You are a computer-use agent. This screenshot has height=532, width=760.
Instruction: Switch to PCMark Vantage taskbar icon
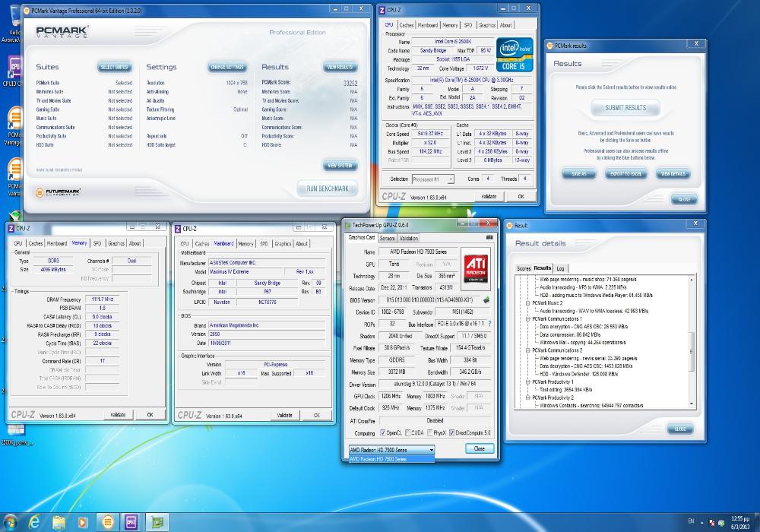tap(107, 522)
